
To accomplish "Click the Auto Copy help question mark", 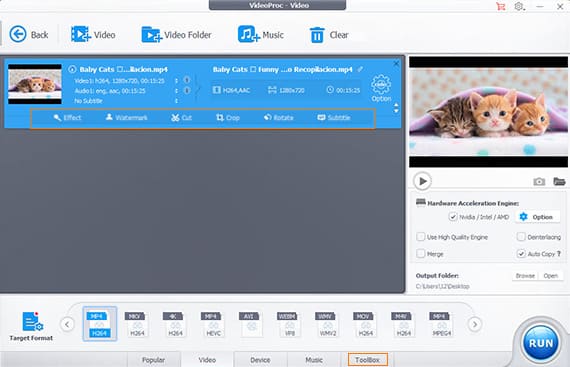I will (x=559, y=254).
